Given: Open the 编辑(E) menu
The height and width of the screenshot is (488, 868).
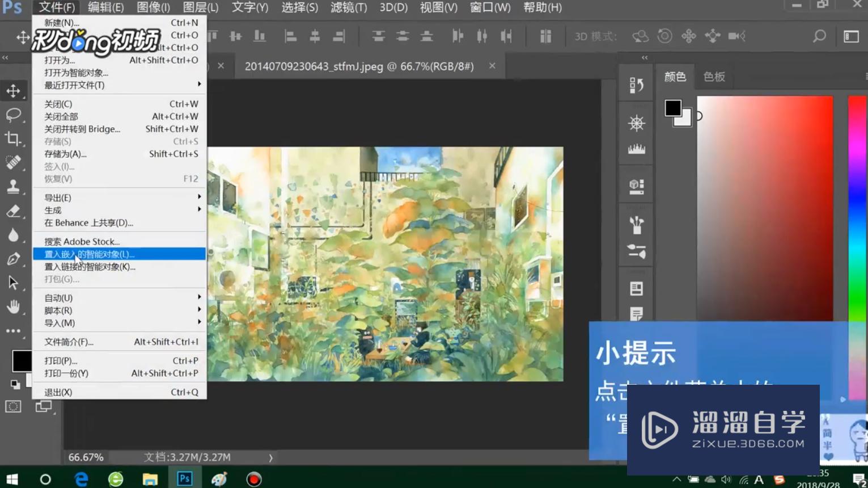Looking at the screenshot, I should click(x=106, y=7).
